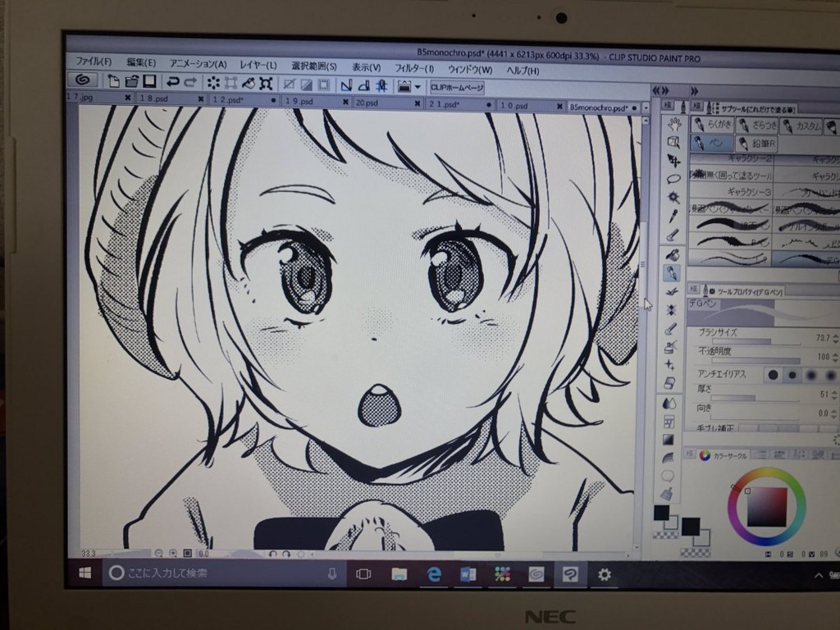Set anti-aliasing to weak (second dot)
Screen dimensions: 840x630
coord(792,375)
